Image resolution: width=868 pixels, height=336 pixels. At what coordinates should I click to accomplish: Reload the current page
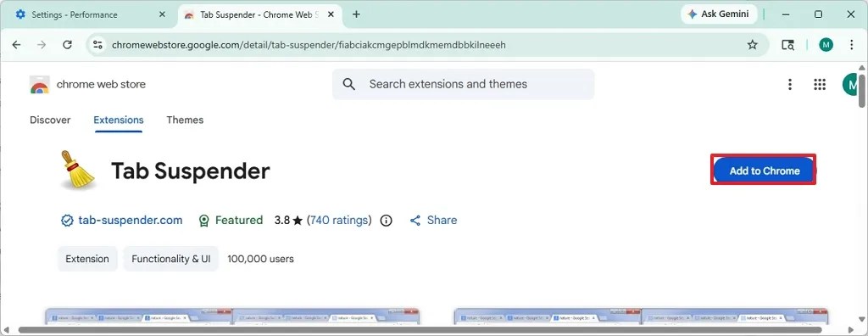67,45
